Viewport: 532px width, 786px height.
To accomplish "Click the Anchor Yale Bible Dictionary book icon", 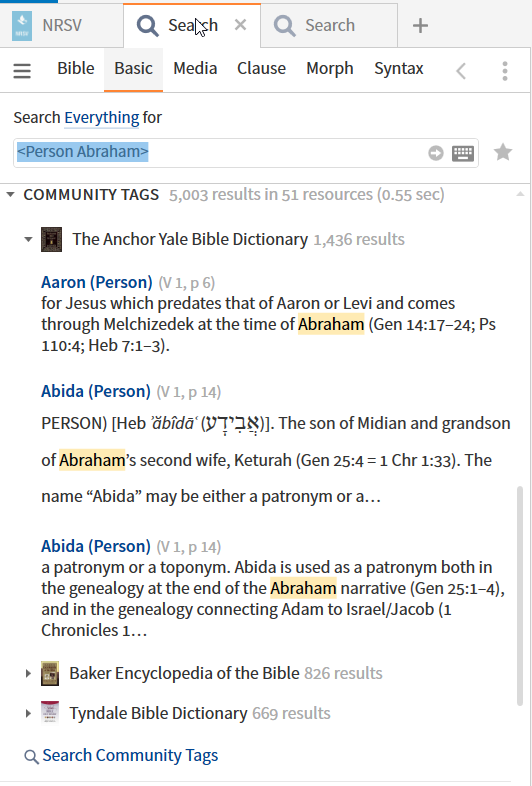I will coord(51,239).
